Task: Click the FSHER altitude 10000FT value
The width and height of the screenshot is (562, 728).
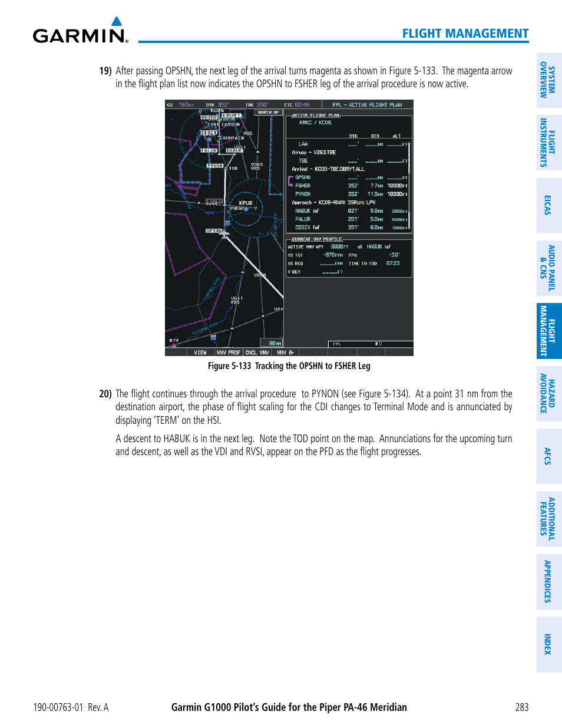Action: [397, 185]
